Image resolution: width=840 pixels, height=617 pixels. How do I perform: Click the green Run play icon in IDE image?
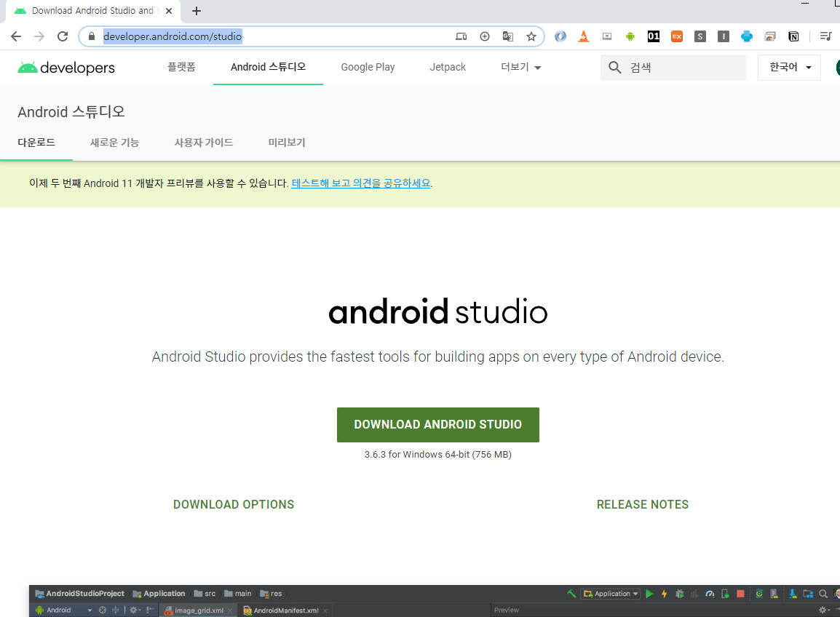(x=649, y=594)
